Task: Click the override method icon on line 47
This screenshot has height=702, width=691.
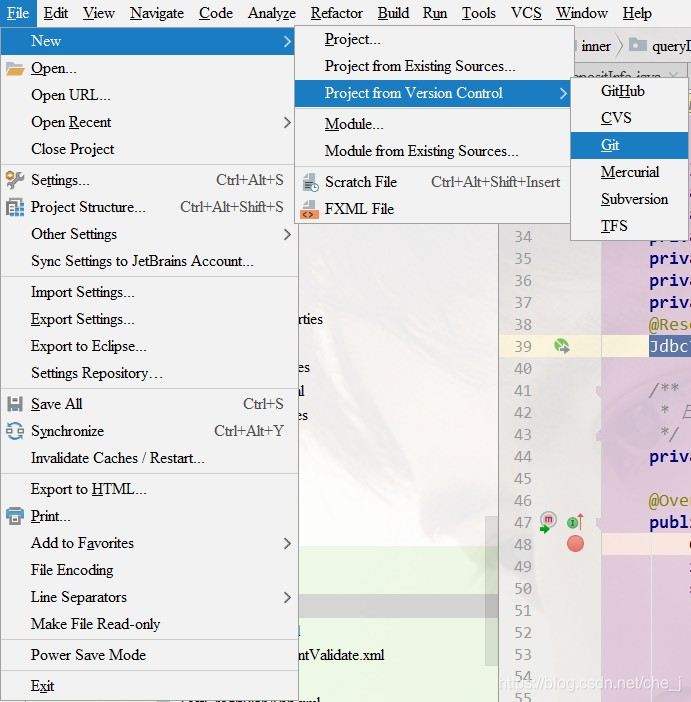Action: point(548,522)
